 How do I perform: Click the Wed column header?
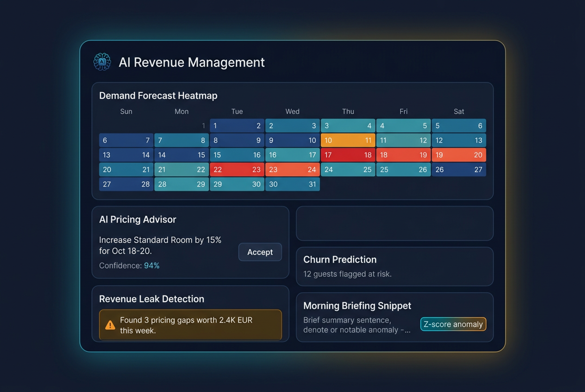(x=292, y=111)
